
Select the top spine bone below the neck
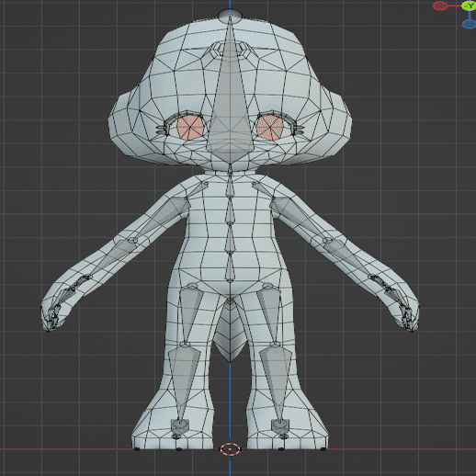[x=230, y=186]
